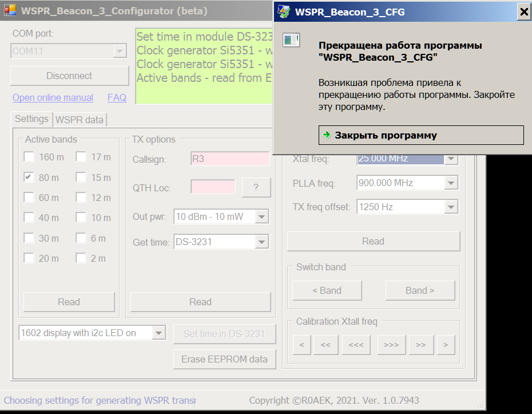The width and height of the screenshot is (532, 414).
Task: Enable the 2 m band checkbox
Action: pyautogui.click(x=81, y=258)
